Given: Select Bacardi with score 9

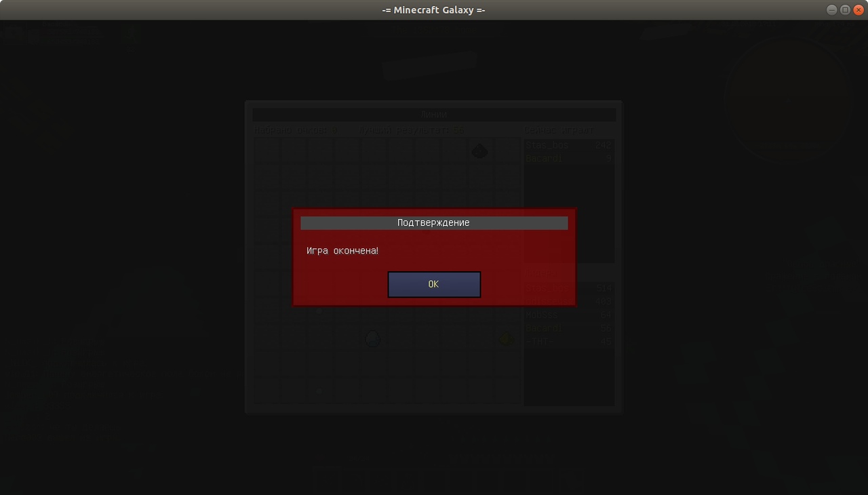Looking at the screenshot, I should [x=568, y=159].
